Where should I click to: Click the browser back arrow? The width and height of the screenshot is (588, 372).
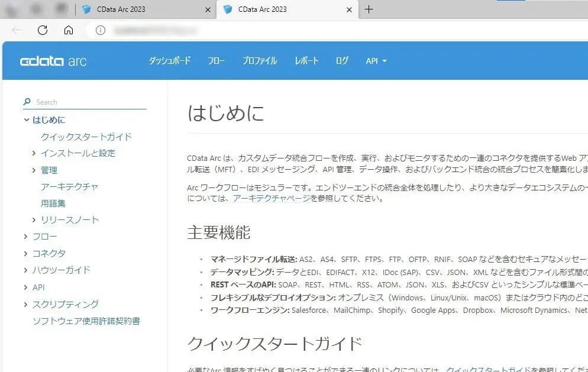click(x=17, y=30)
